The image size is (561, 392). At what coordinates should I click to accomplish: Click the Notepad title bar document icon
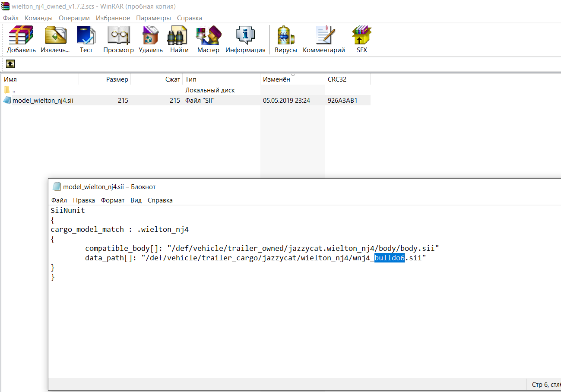[x=56, y=187]
